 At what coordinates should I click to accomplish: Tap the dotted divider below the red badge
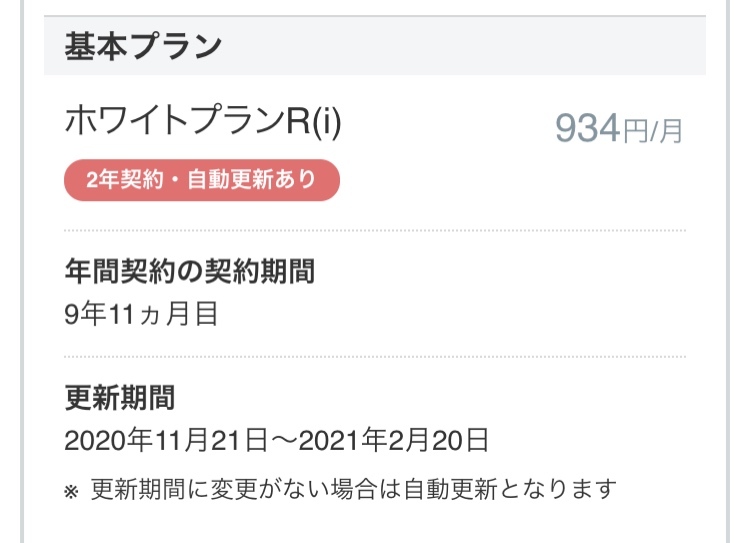point(375,230)
